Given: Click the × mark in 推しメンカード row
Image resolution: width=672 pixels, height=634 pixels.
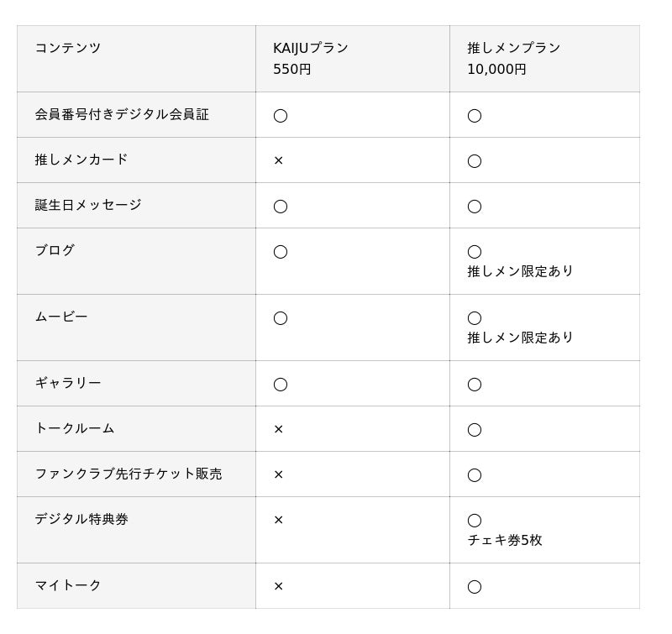Looking at the screenshot, I should [x=278, y=160].
